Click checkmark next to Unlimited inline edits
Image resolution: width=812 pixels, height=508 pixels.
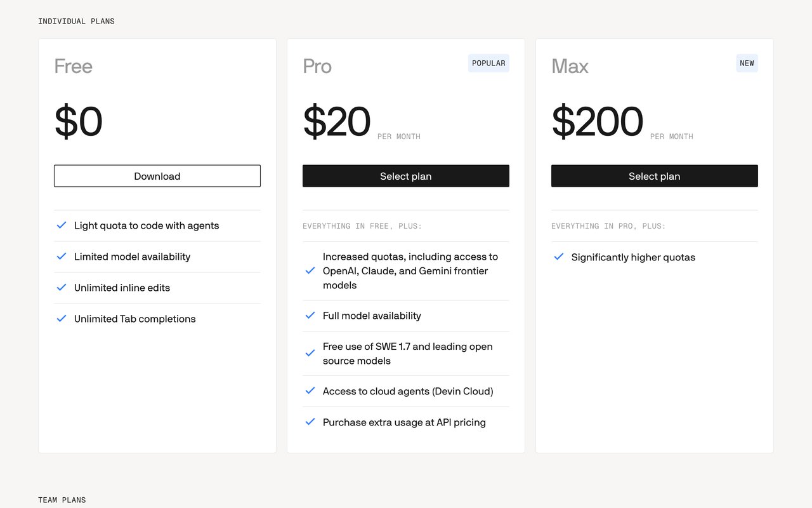click(62, 288)
